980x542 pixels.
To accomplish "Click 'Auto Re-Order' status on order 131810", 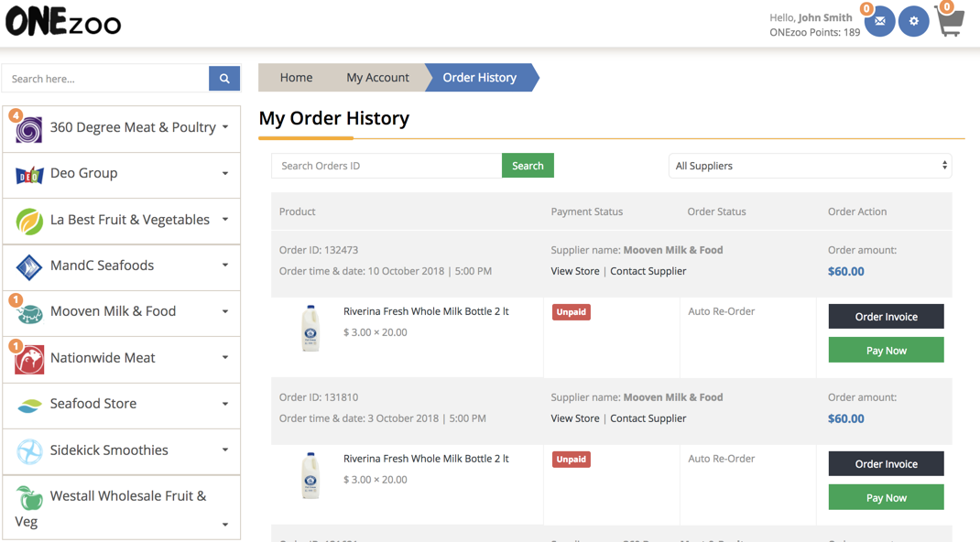I will coord(721,459).
